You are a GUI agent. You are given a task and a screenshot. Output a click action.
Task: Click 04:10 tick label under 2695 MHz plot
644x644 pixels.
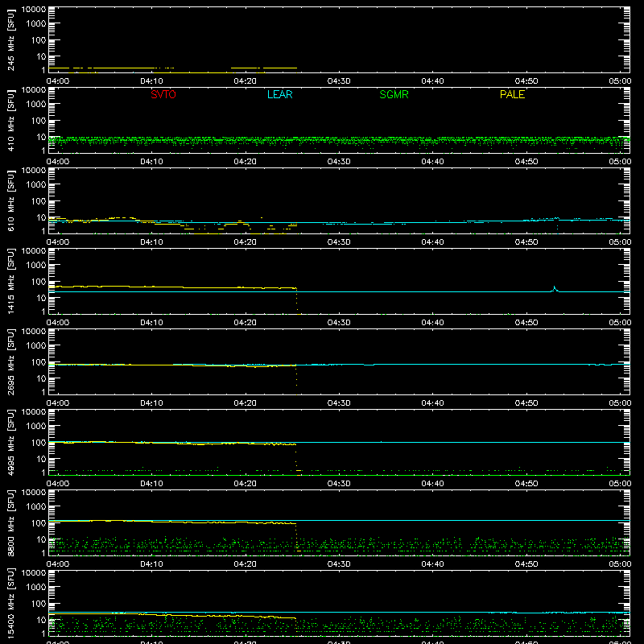click(151, 403)
